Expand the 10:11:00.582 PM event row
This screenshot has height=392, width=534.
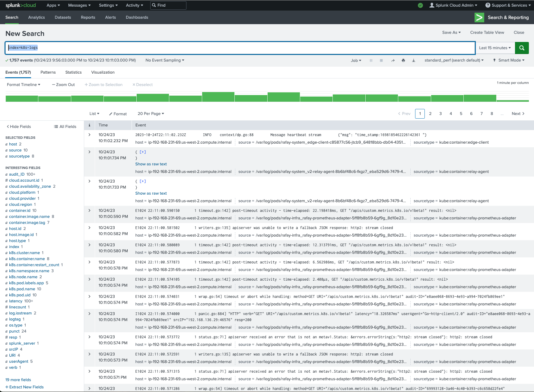(89, 228)
